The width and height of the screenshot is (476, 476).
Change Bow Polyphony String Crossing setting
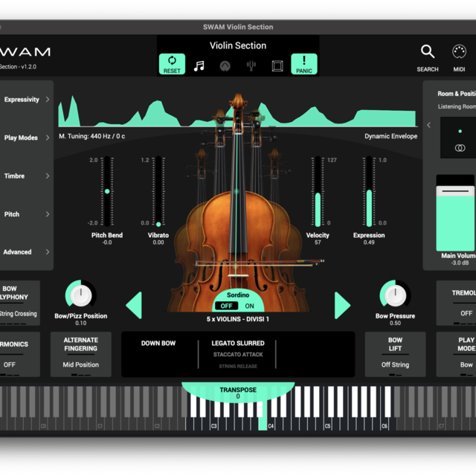click(x=18, y=314)
